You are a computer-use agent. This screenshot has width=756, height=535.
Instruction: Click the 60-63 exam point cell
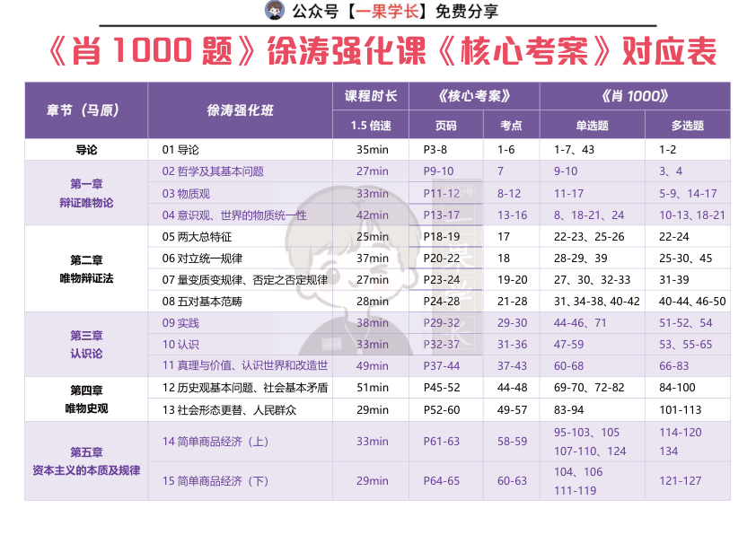click(x=512, y=480)
